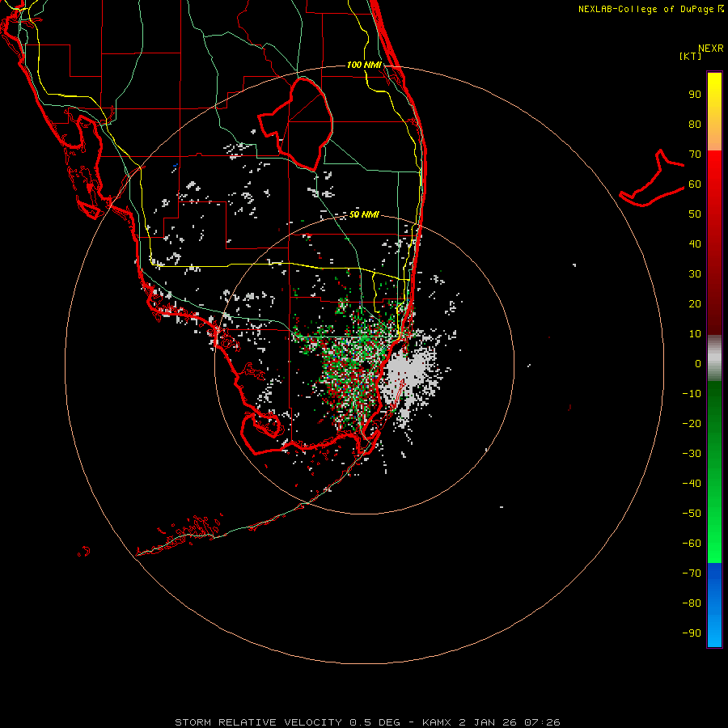Click the -90 value on the velocity scale
This screenshot has width=728, height=728.
692,633
